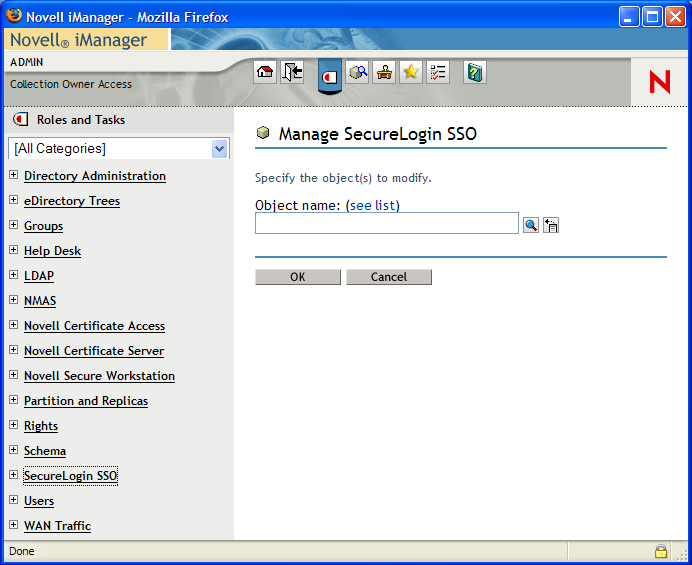The width and height of the screenshot is (692, 565).
Task: Open the Favorites star icon
Action: (411, 72)
